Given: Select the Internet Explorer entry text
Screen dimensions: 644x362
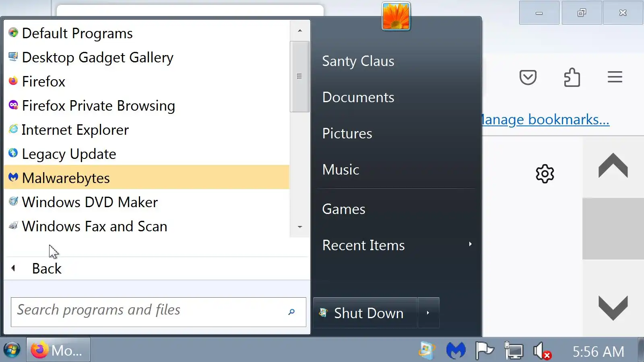Looking at the screenshot, I should coord(75,130).
